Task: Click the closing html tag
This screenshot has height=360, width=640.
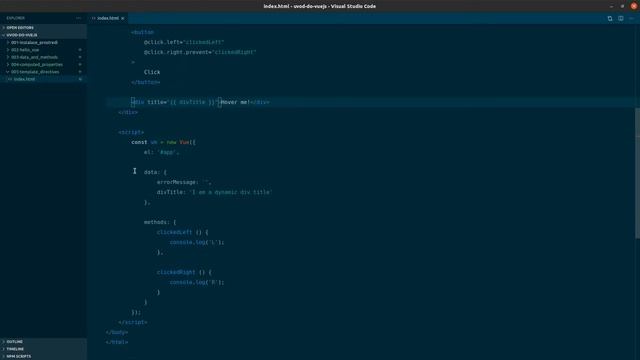Action: 117,342
